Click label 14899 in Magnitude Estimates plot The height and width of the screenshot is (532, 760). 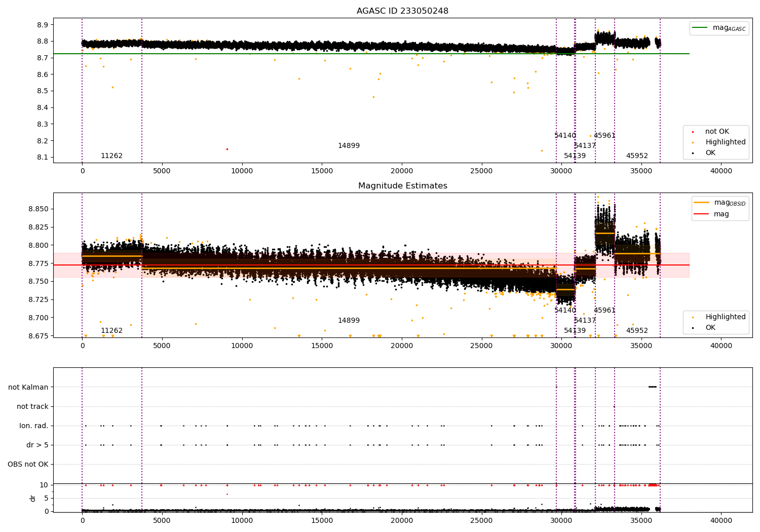coord(349,320)
